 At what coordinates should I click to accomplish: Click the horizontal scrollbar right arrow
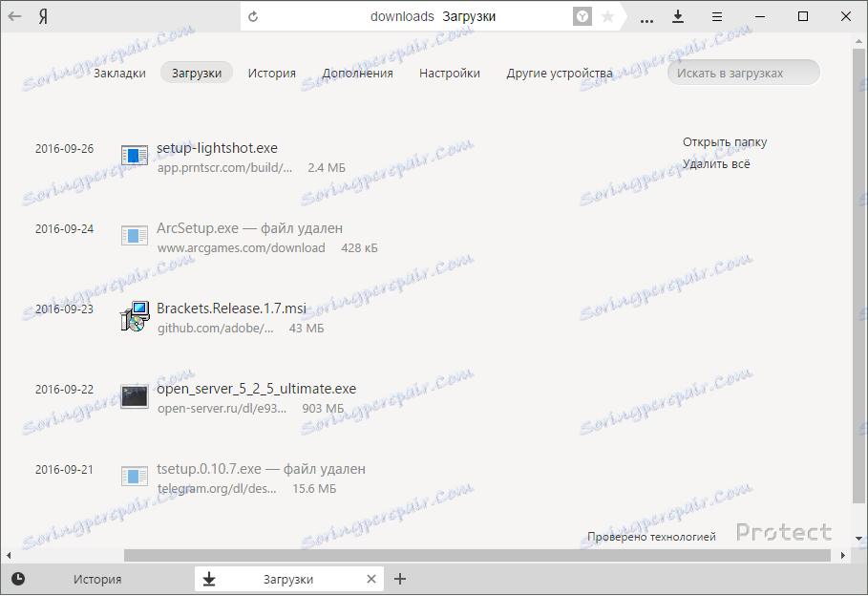click(842, 555)
